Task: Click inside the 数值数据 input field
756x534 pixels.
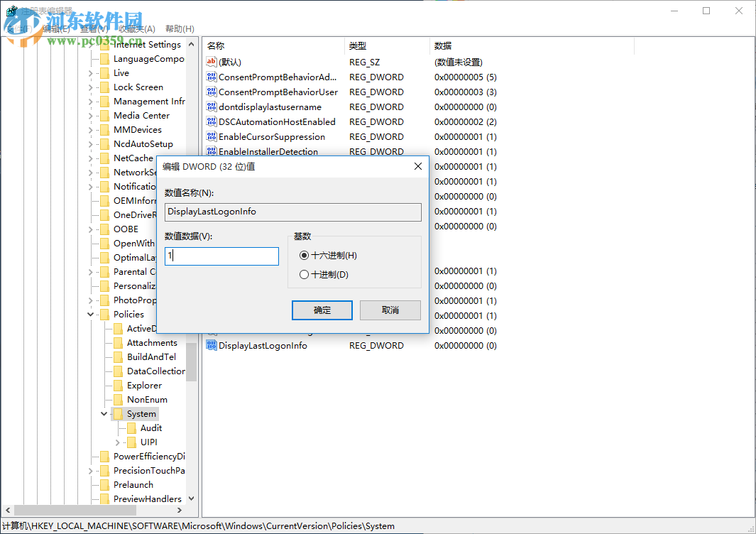Action: tap(220, 256)
